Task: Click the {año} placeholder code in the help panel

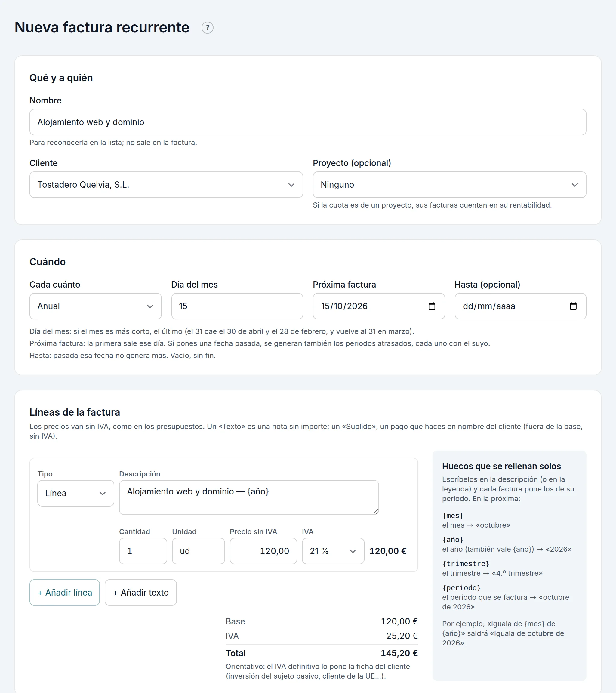Action: point(453,539)
